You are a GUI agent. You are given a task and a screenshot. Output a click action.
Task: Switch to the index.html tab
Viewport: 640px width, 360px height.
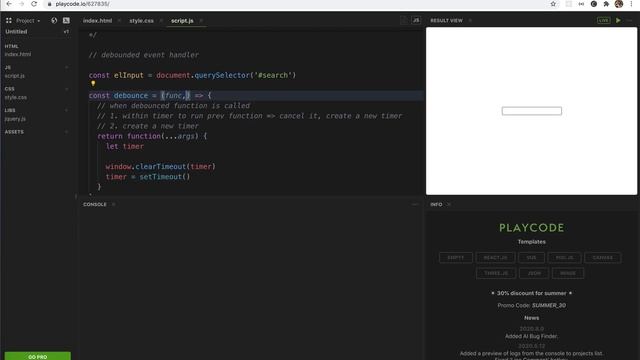click(x=97, y=20)
